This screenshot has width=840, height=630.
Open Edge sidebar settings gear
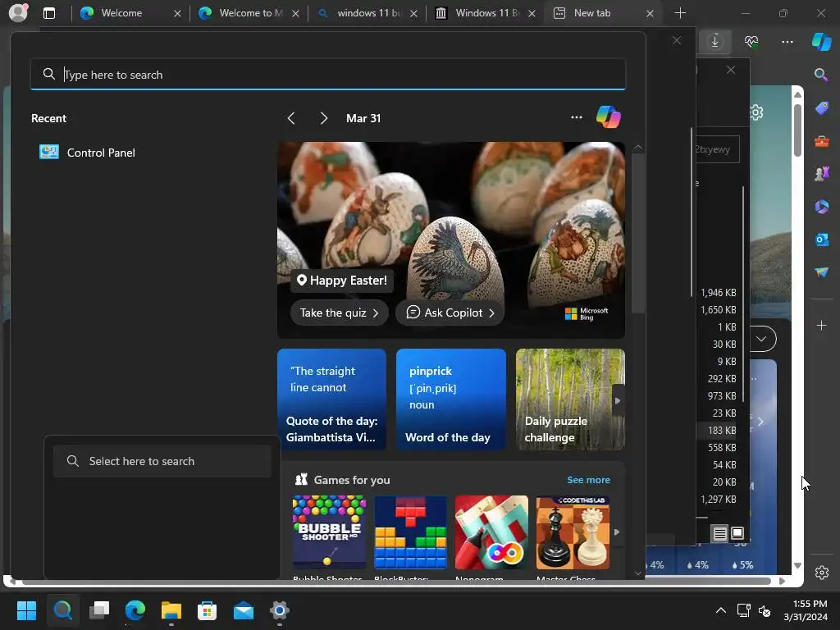tap(821, 572)
